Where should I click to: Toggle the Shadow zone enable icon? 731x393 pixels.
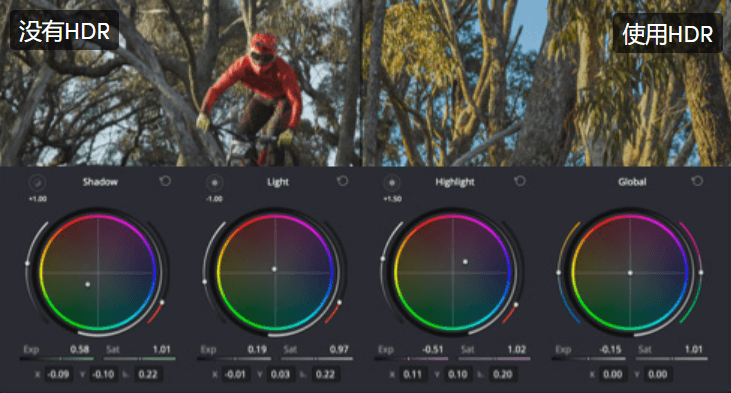tap(37, 183)
